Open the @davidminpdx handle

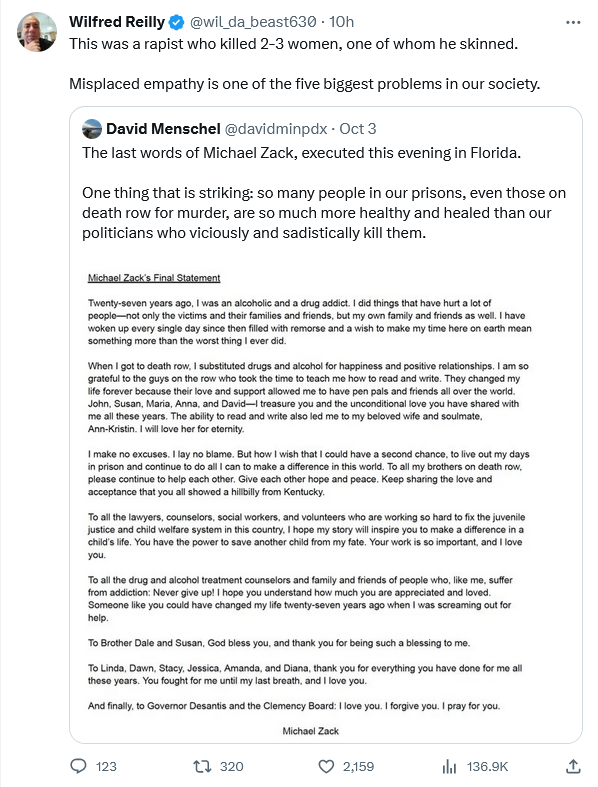tap(276, 129)
